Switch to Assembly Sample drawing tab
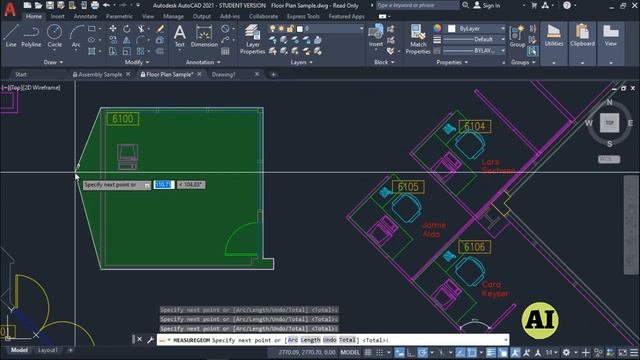Image resolution: width=640 pixels, height=360 pixels. point(100,74)
